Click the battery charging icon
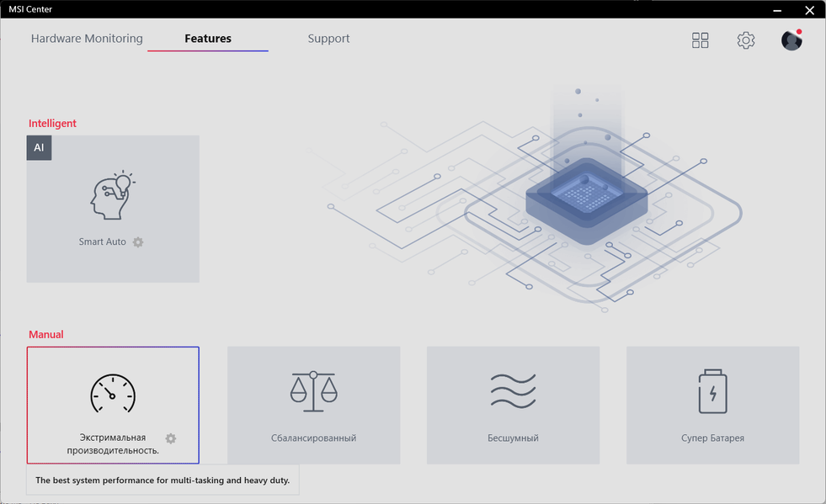Screen dimensions: 826x504 [712, 391]
